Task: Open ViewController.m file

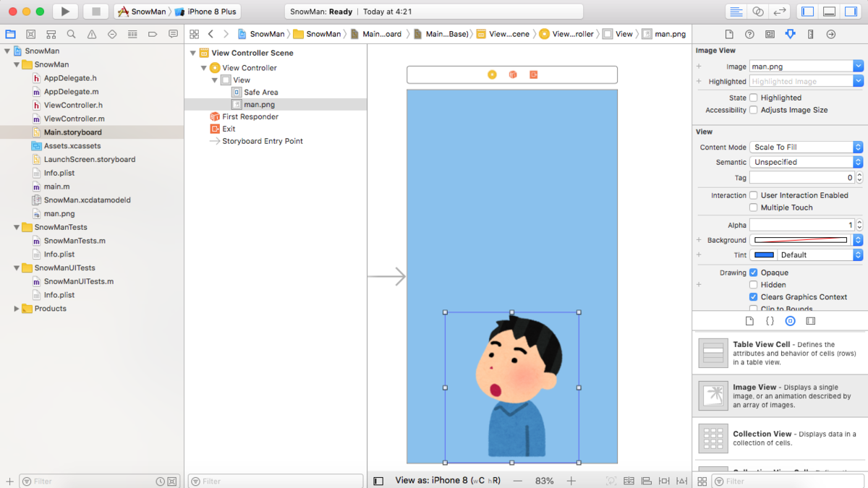Action: pyautogui.click(x=74, y=119)
